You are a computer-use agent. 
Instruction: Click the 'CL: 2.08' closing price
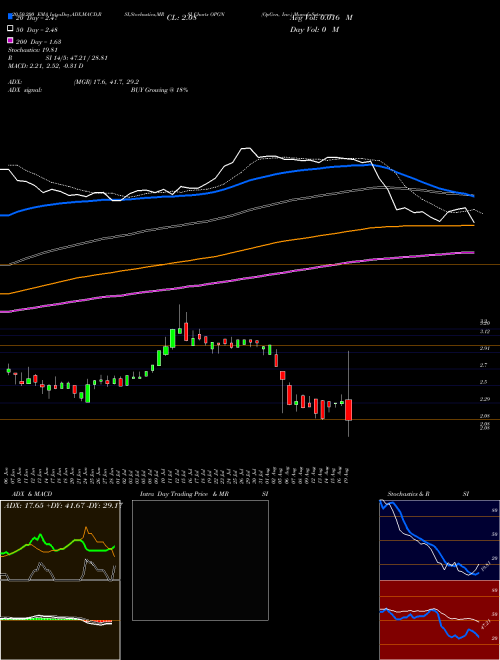[181, 18]
